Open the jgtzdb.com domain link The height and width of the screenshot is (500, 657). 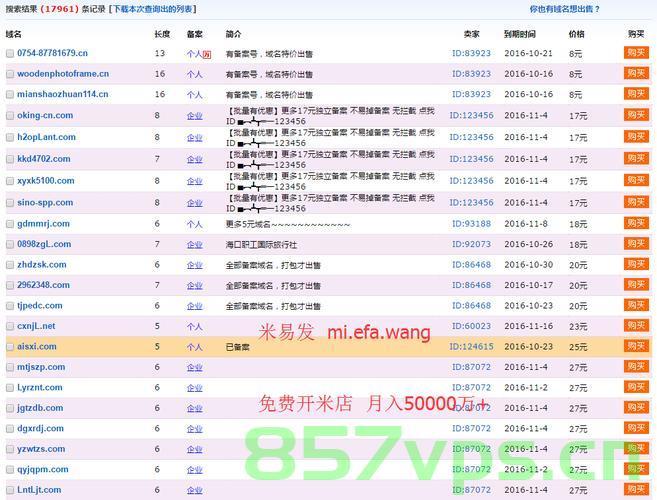point(40,408)
